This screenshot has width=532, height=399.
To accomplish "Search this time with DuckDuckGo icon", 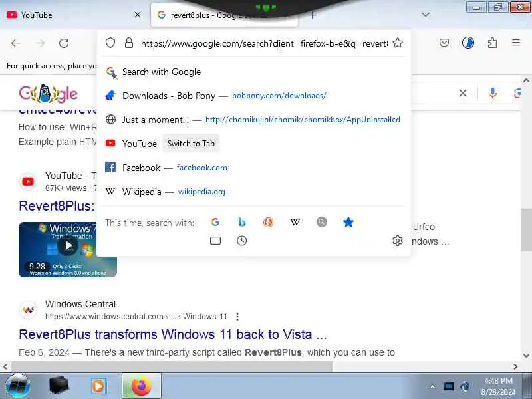I will point(269,222).
